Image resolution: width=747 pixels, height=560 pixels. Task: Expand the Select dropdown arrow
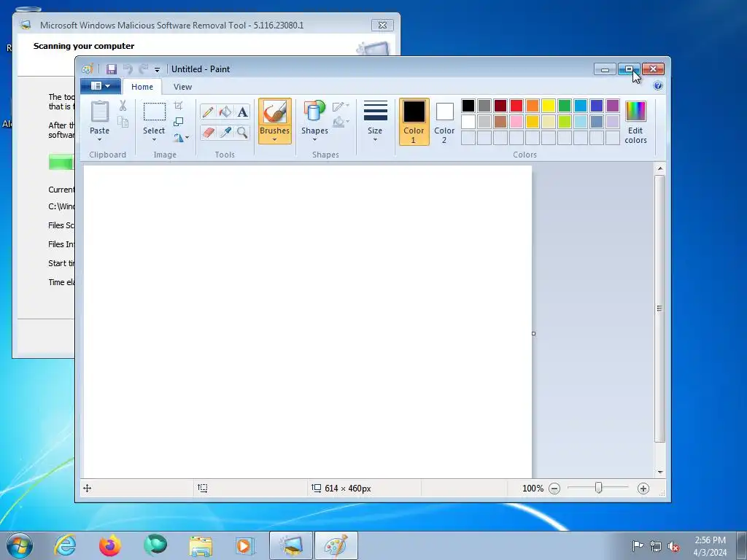pyautogui.click(x=155, y=139)
